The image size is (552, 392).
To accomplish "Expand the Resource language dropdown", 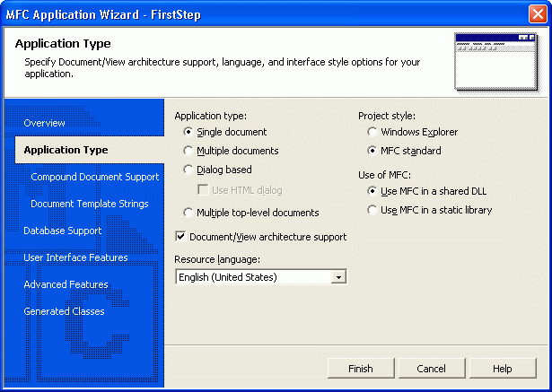I will [x=338, y=277].
